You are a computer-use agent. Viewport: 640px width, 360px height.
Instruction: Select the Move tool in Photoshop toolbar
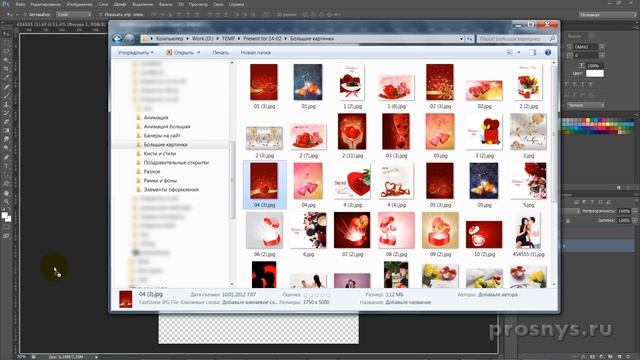6,34
